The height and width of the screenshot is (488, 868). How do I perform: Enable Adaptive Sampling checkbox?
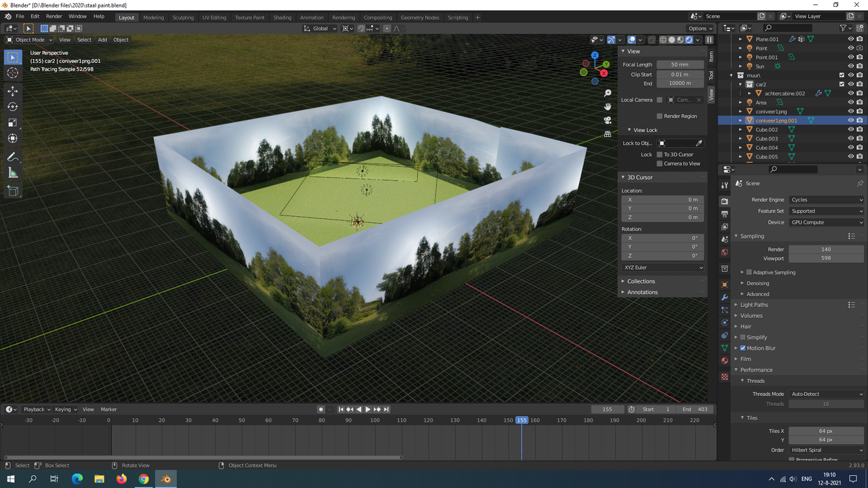point(749,272)
